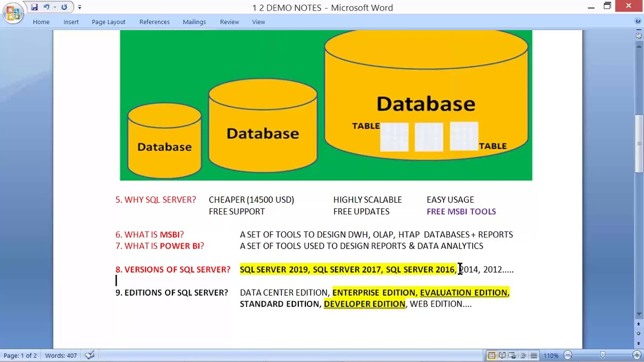Open the Undo history dropdown arrow
This screenshot has height=362, width=644.
click(55, 8)
